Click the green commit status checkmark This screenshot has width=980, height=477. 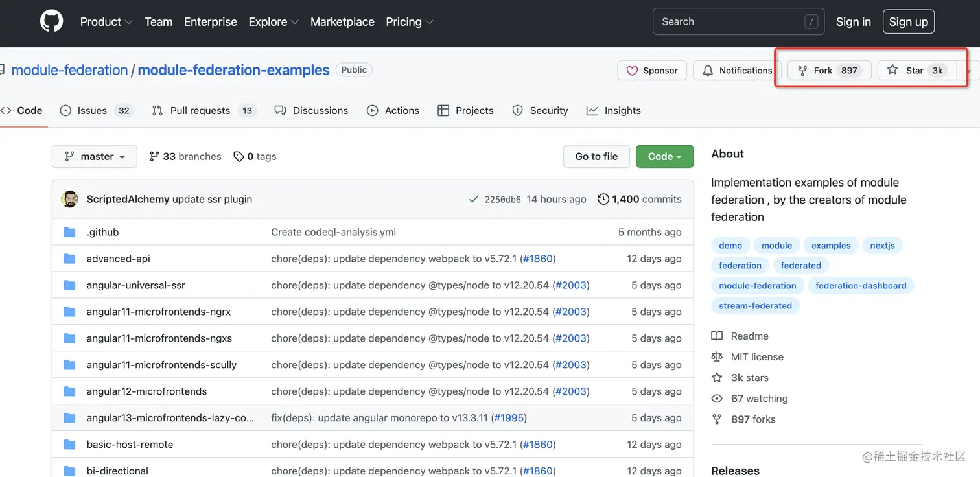(x=474, y=200)
